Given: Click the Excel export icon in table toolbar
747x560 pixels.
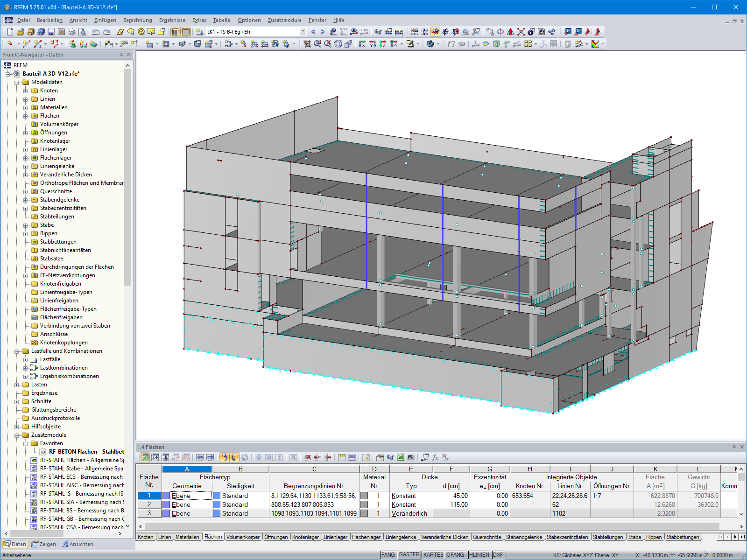Looking at the screenshot, I should [402, 457].
